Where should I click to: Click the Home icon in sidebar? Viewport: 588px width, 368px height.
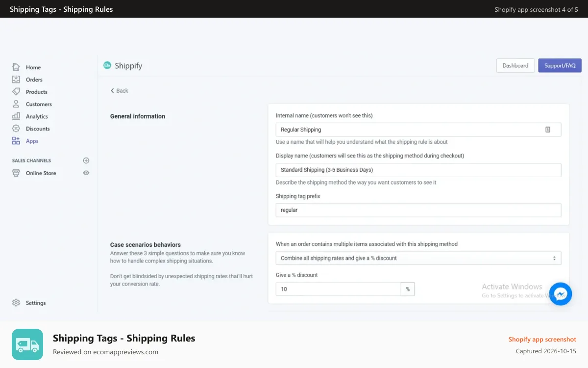16,67
